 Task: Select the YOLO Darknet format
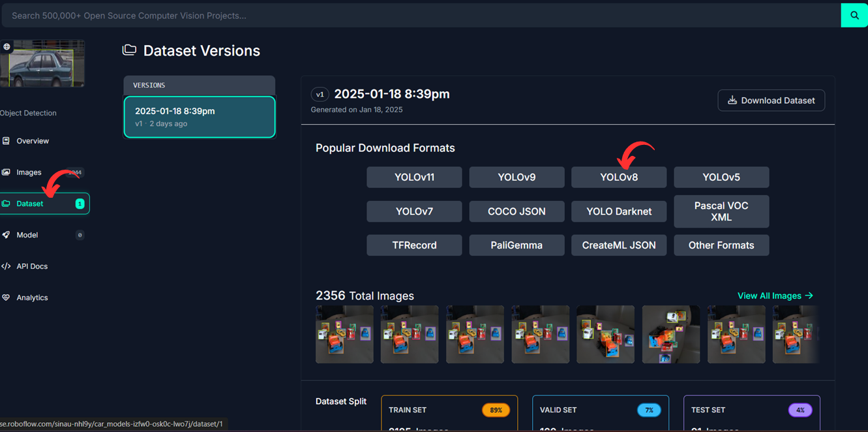click(x=619, y=211)
